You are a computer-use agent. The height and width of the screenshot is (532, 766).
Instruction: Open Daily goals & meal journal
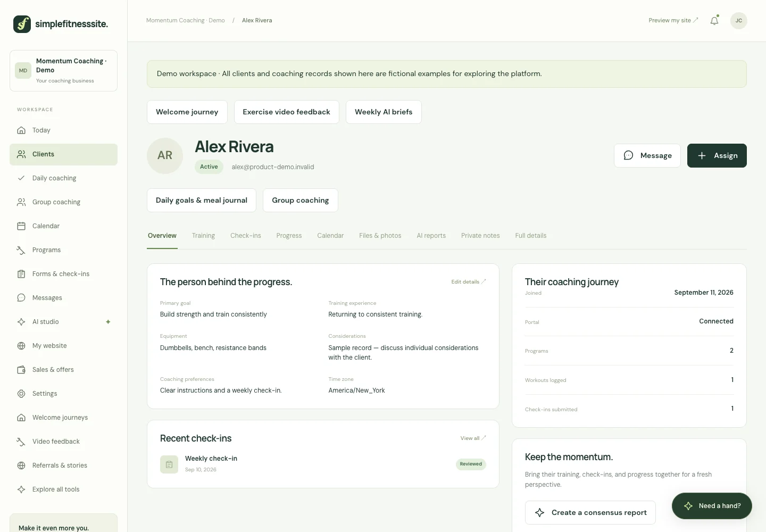pos(202,201)
